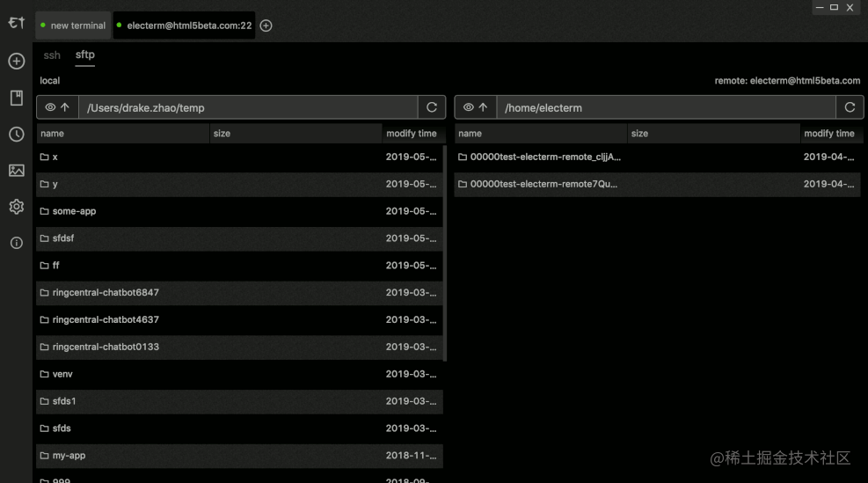Image resolution: width=868 pixels, height=483 pixels.
Task: Select remote folder 00000test-electerm-remote_cljjA...
Action: point(658,157)
